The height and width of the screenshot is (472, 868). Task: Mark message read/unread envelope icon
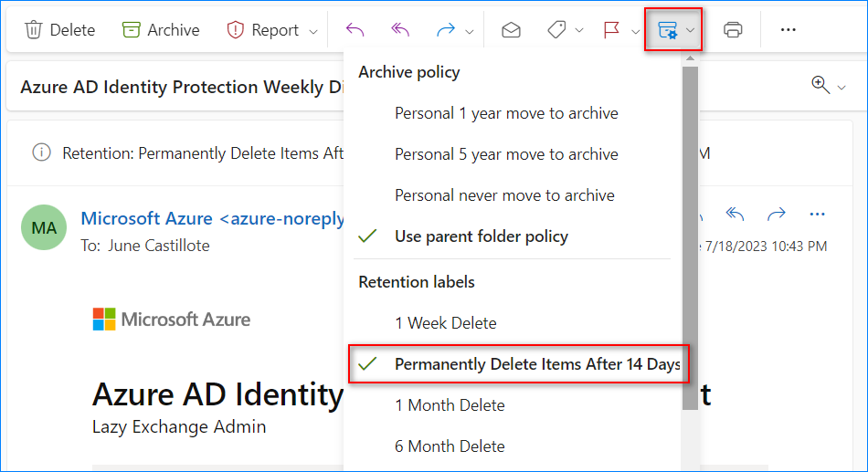[512, 30]
